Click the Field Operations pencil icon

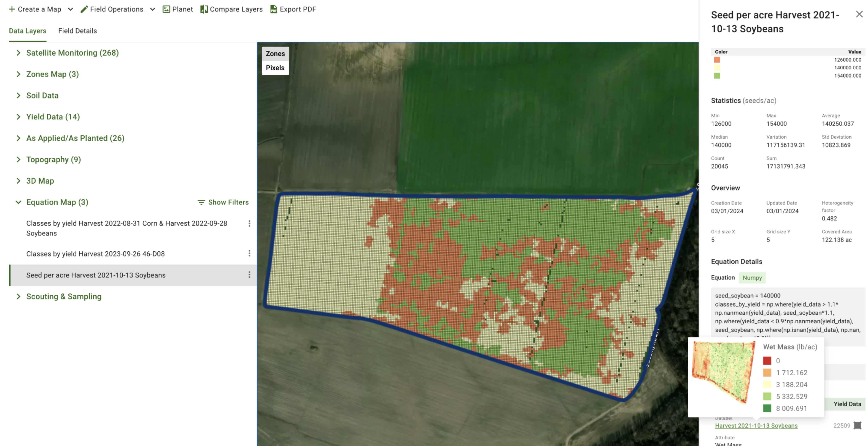coord(84,9)
